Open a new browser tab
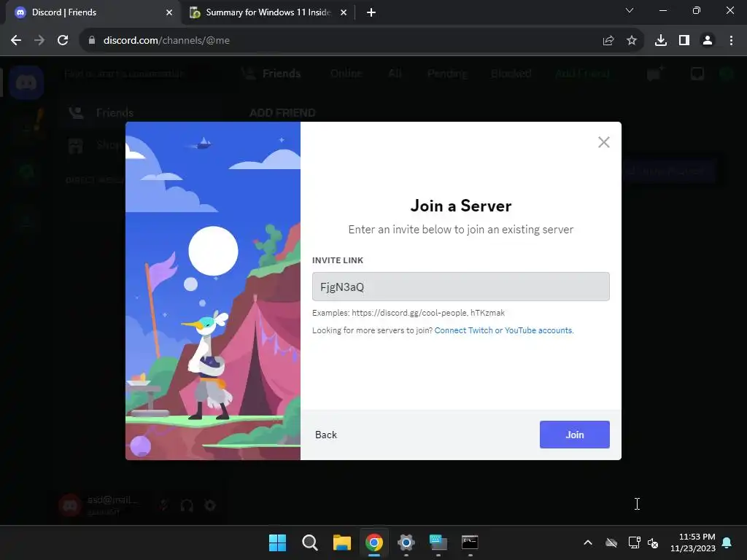Image resolution: width=747 pixels, height=560 pixels. 371,12
